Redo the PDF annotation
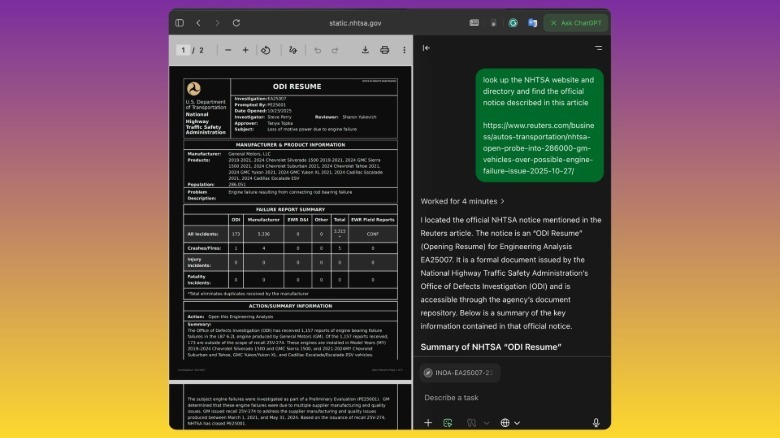The image size is (780, 438). click(335, 50)
